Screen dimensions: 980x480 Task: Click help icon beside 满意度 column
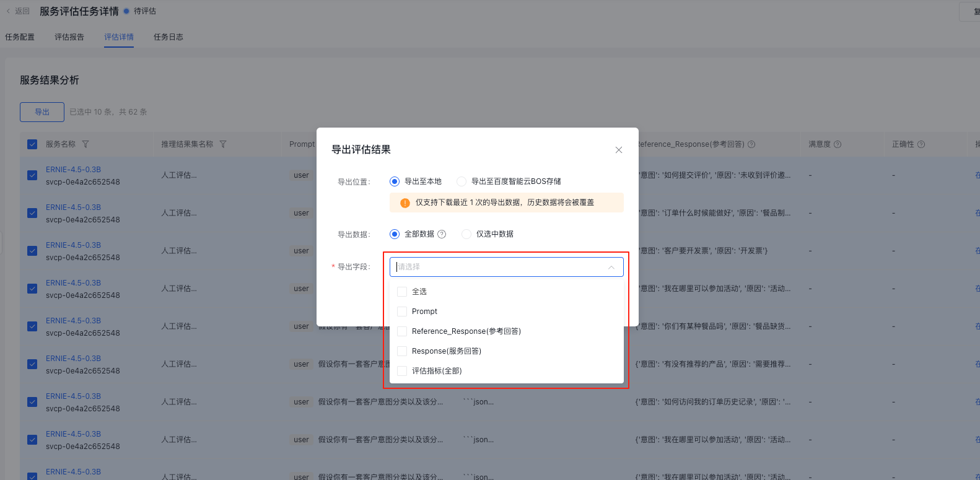coord(838,144)
